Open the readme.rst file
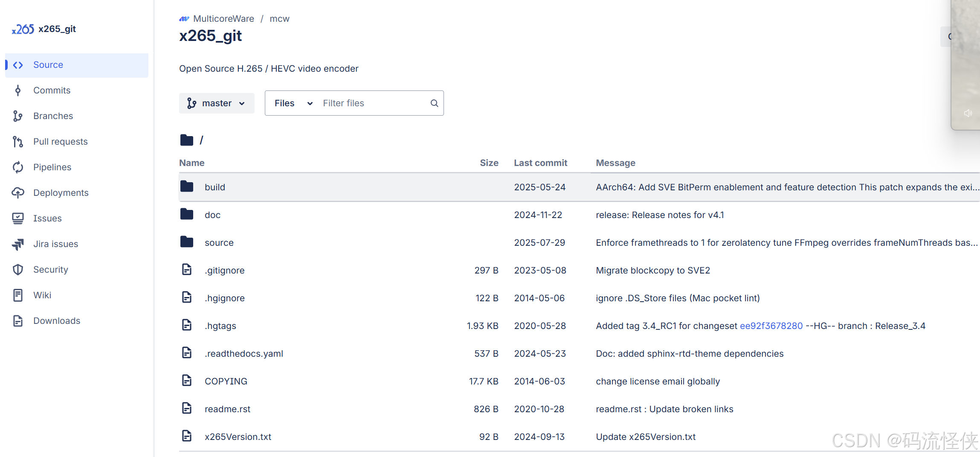Image resolution: width=980 pixels, height=457 pixels. [x=228, y=409]
